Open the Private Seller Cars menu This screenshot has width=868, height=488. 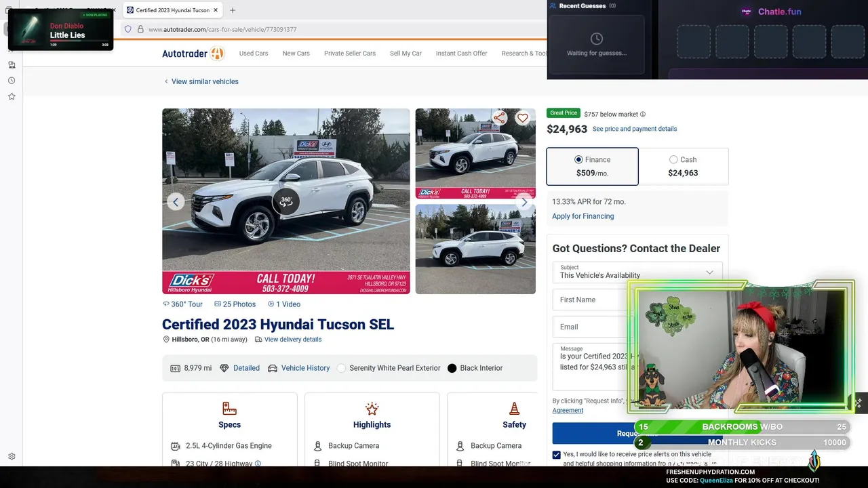350,54
